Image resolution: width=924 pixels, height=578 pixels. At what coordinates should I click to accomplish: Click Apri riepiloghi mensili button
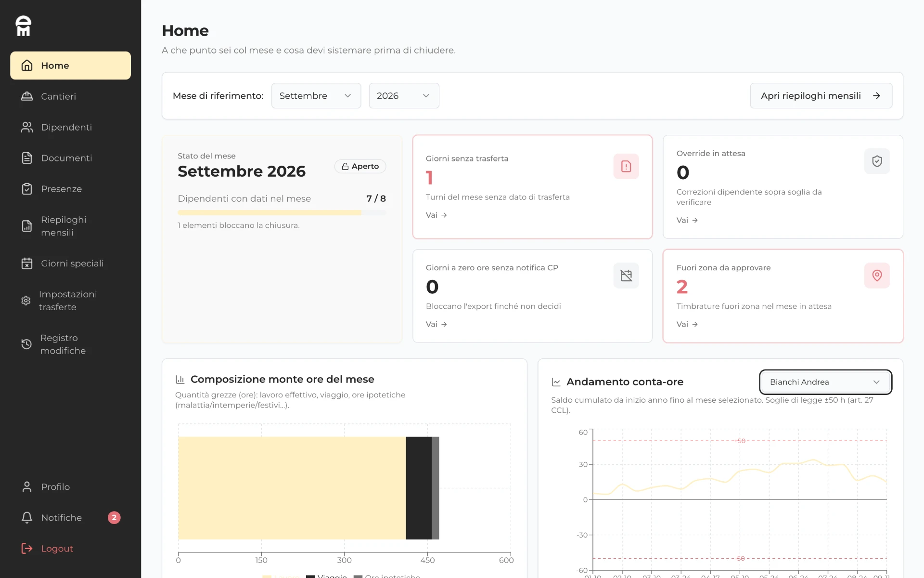(821, 96)
